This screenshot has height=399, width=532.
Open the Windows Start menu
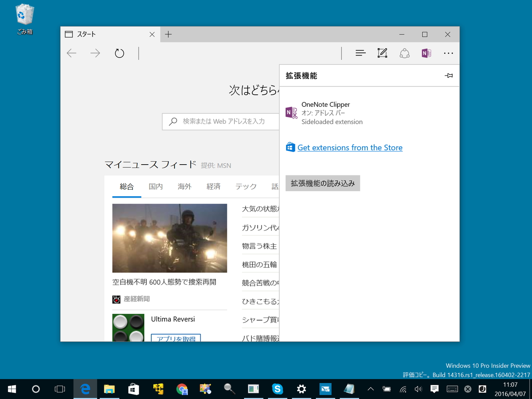[x=11, y=389]
